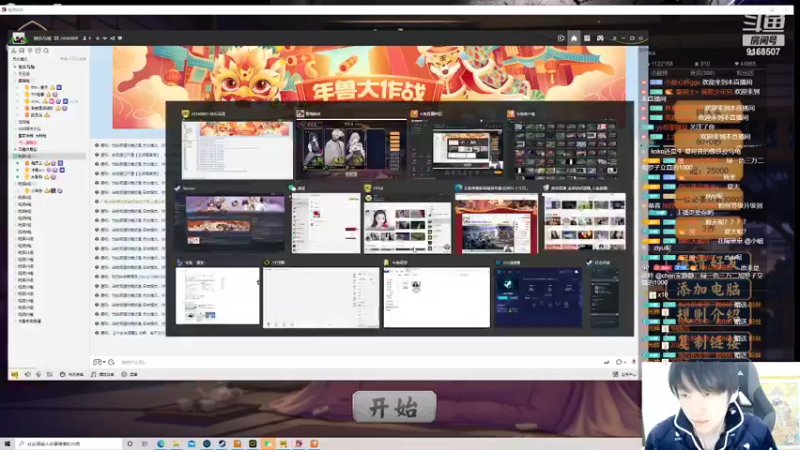Click the 规则介绍 button in stream overlay
The image size is (800, 450).
pos(709,315)
